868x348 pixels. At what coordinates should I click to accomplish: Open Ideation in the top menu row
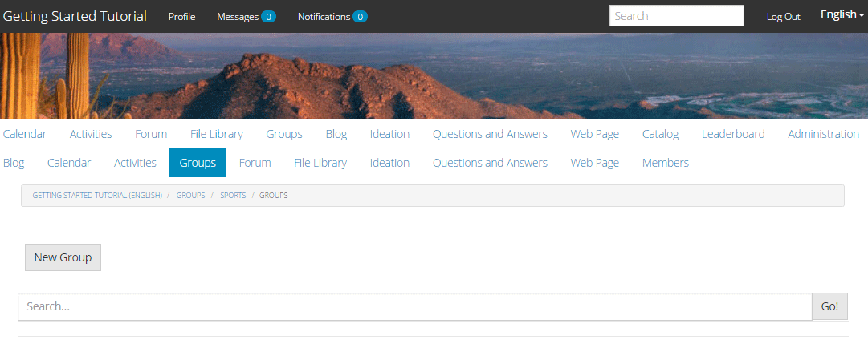(389, 134)
